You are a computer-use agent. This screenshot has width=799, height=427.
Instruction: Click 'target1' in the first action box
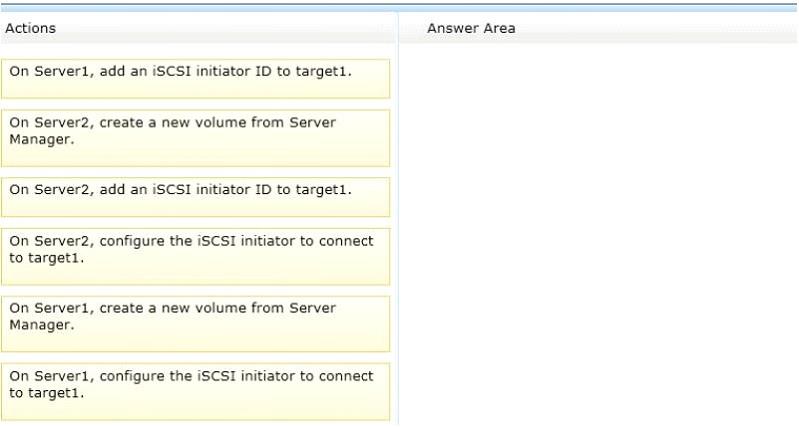click(x=321, y=71)
